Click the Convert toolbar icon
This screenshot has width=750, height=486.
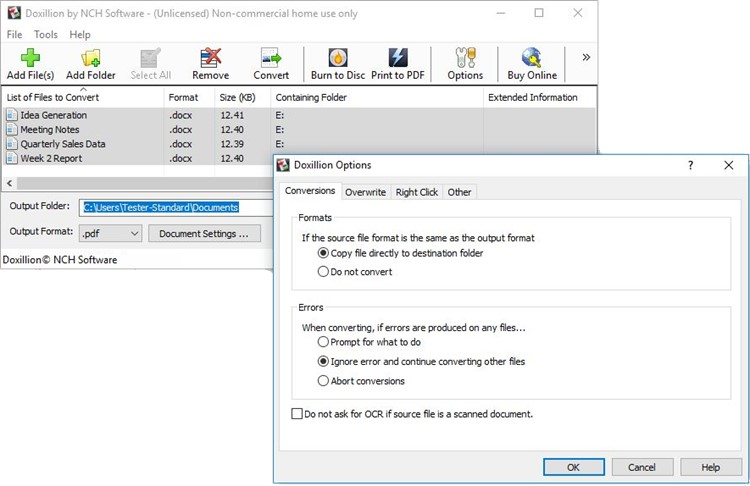[271, 58]
